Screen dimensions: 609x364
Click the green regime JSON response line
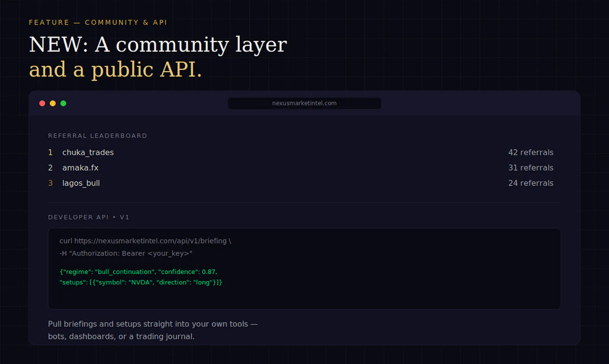pyautogui.click(x=139, y=272)
